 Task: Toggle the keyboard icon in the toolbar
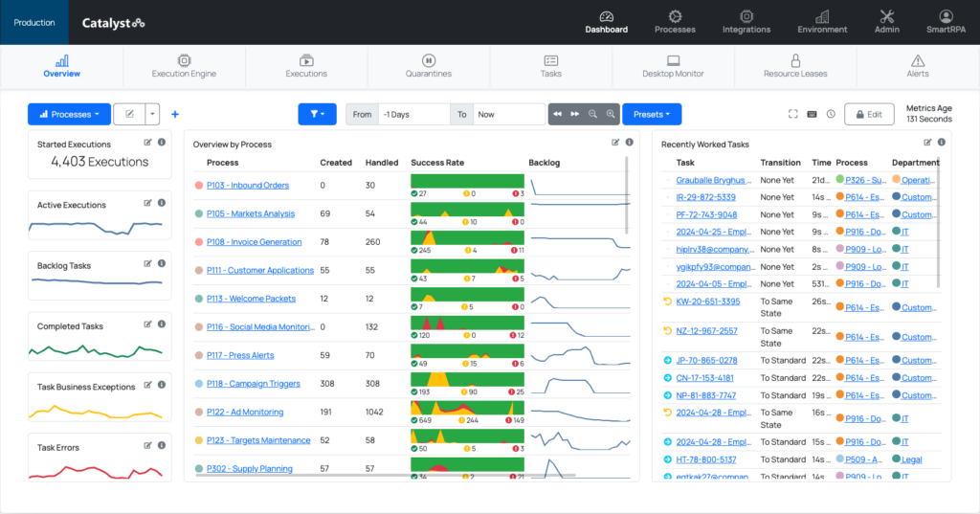(812, 114)
